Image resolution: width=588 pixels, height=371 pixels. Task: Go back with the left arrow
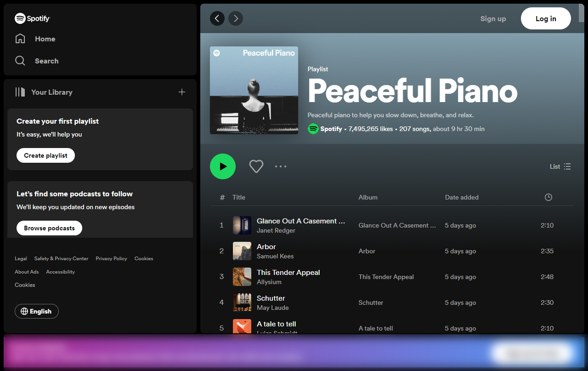tap(217, 18)
